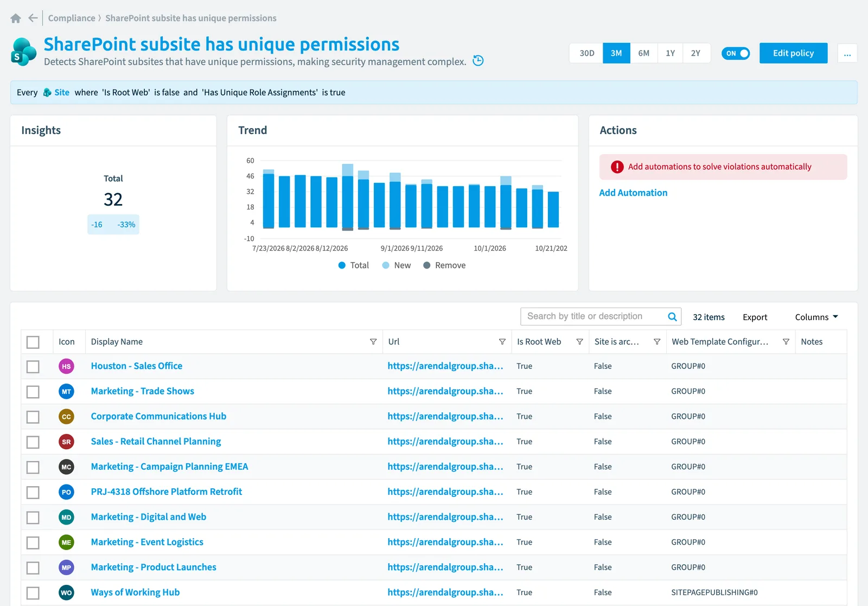Image resolution: width=868 pixels, height=606 pixels.
Task: Open the Marketing - Digital and Web URL
Action: click(445, 517)
